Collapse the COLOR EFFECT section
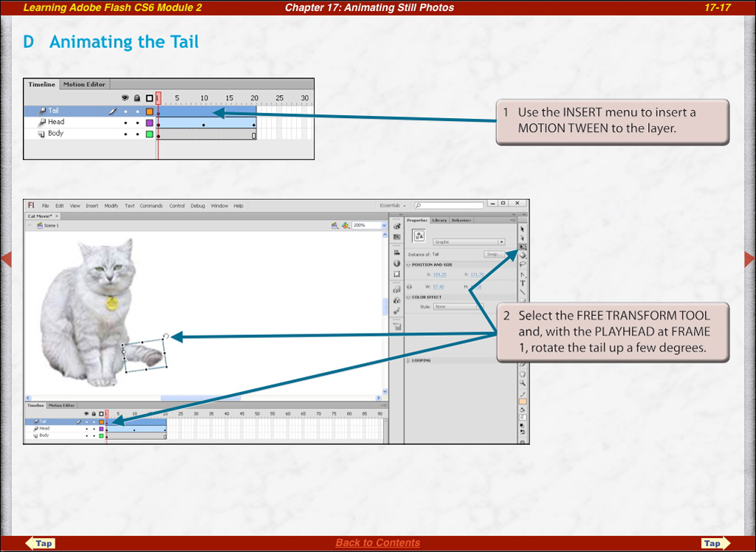 [x=408, y=297]
